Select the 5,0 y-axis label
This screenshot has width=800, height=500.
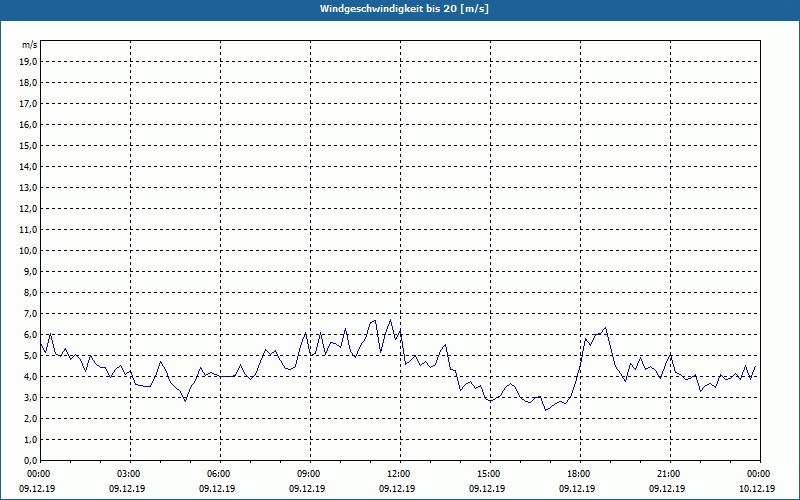(x=30, y=356)
